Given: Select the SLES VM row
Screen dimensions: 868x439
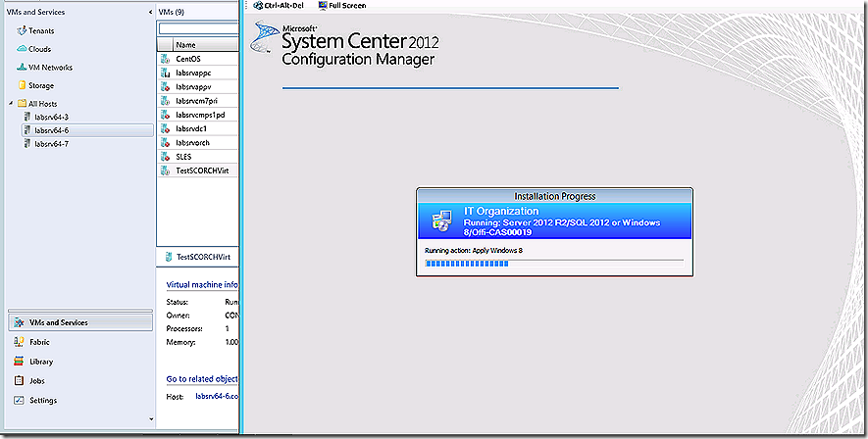Looking at the screenshot, I should click(197, 157).
